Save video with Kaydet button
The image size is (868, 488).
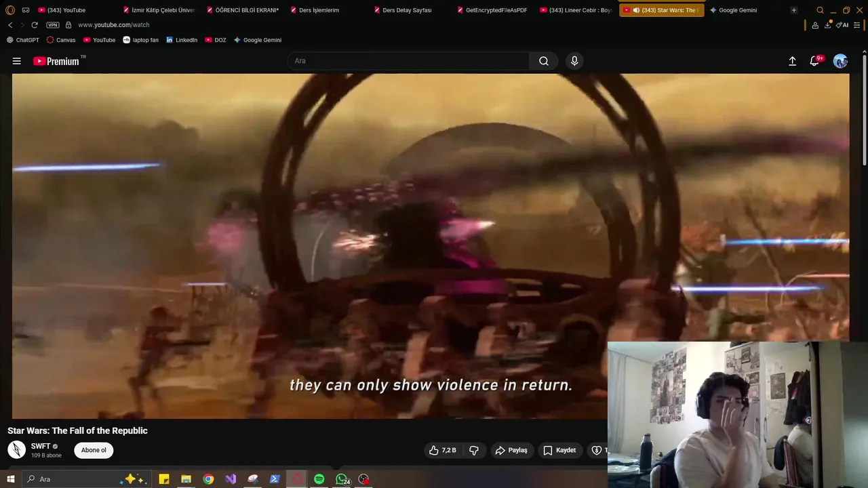pos(559,450)
